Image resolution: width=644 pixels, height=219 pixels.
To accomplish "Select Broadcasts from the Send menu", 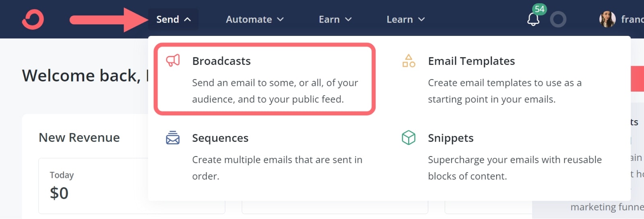I will [265, 79].
